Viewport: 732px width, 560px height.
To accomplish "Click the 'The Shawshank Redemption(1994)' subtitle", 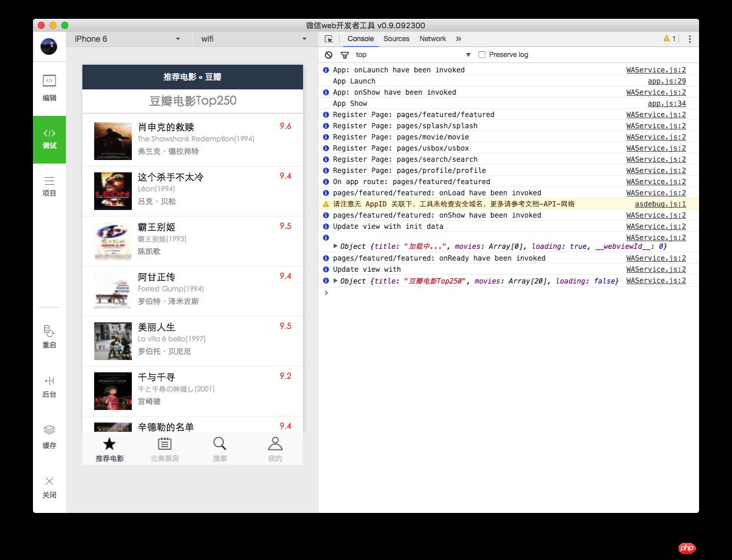I will (196, 139).
